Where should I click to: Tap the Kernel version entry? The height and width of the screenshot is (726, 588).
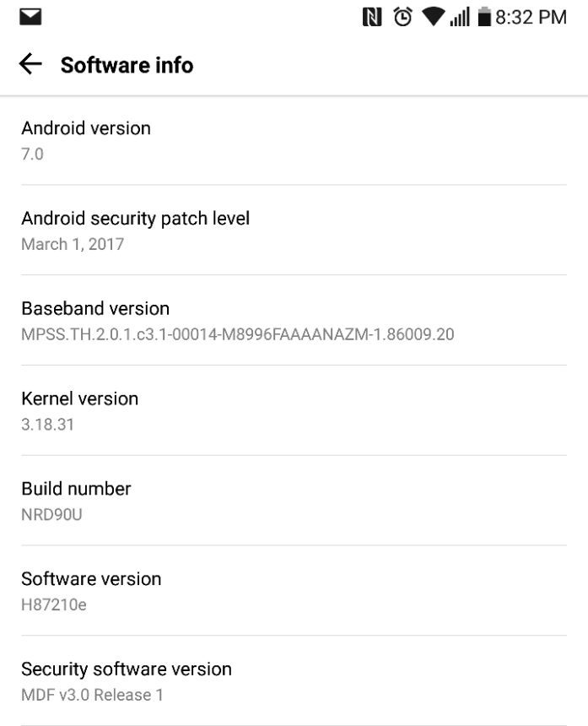[x=294, y=409]
